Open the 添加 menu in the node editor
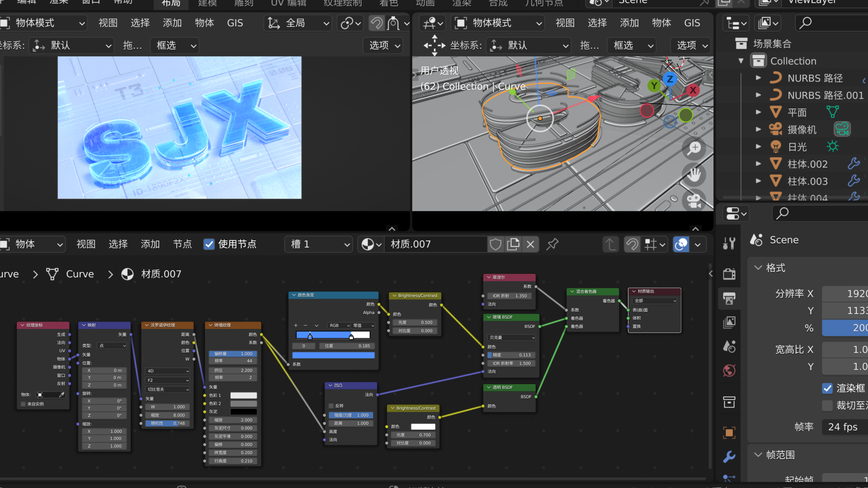868x488 pixels. click(x=150, y=244)
